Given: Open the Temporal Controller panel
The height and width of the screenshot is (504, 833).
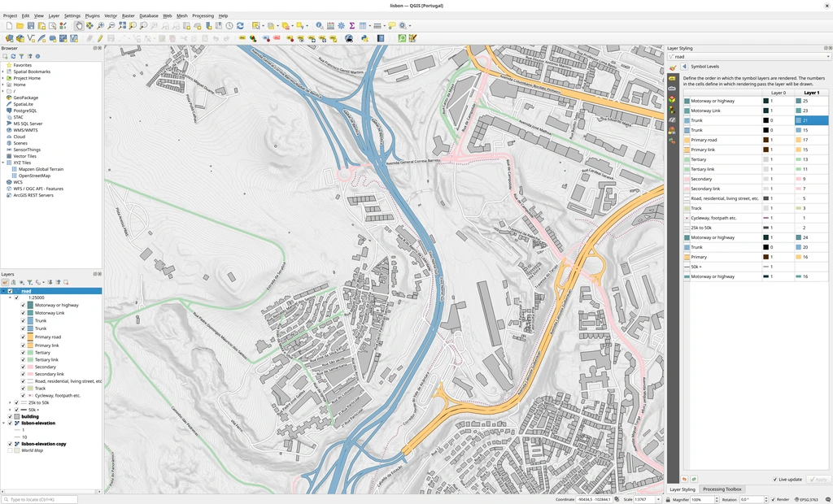Looking at the screenshot, I should (229, 26).
